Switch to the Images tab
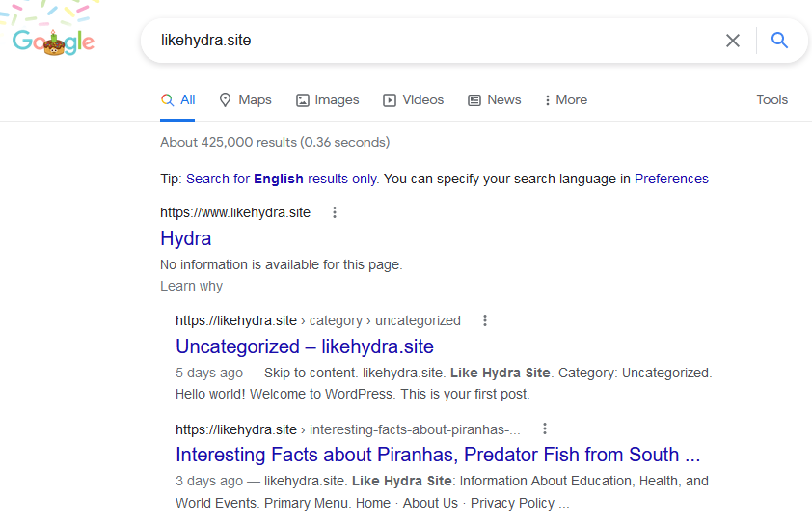This screenshot has height=526, width=812. (x=327, y=100)
